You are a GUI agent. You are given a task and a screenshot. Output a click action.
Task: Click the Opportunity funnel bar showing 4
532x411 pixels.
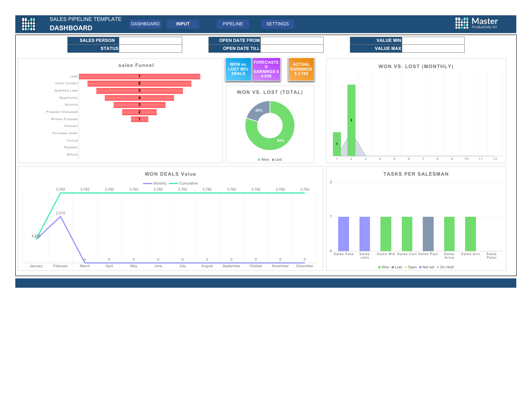[139, 98]
